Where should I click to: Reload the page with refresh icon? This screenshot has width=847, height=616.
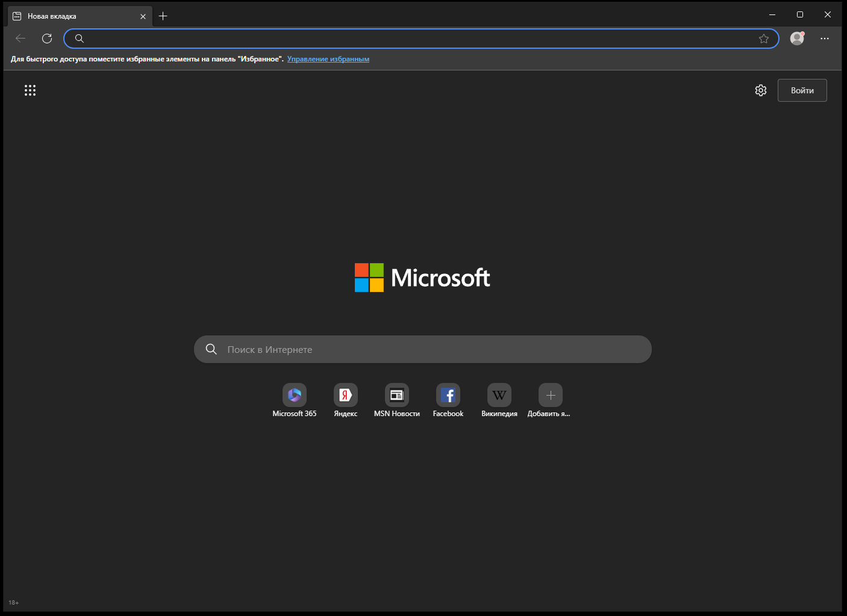coord(47,39)
